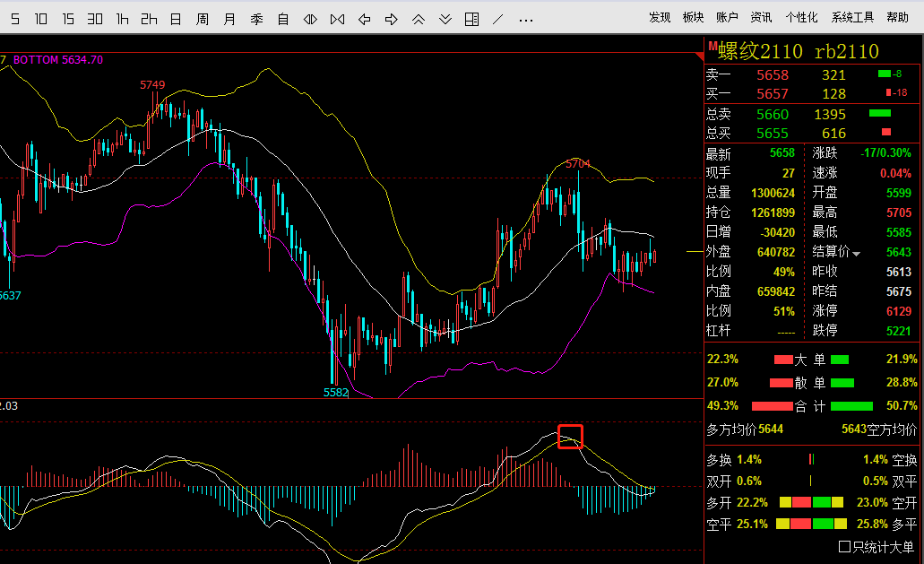Click the horizontal compress bowtie icon
This screenshot has height=564, width=924.
pyautogui.click(x=337, y=20)
